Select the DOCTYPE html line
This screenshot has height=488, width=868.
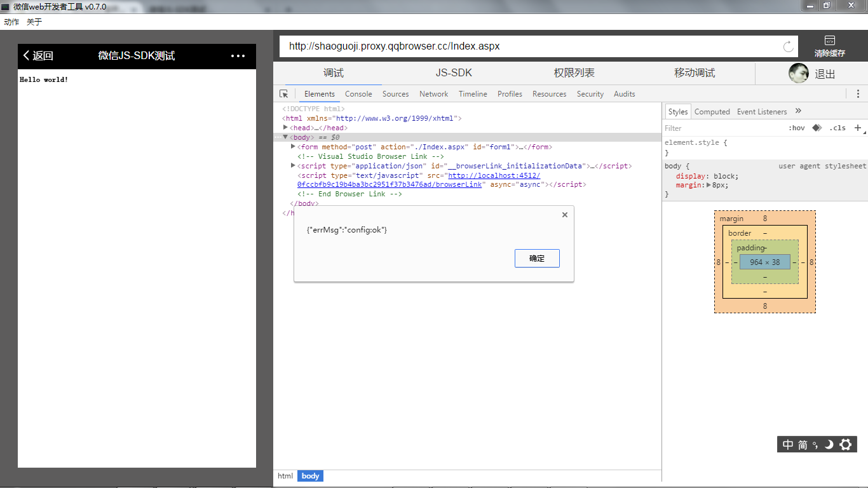coord(313,109)
